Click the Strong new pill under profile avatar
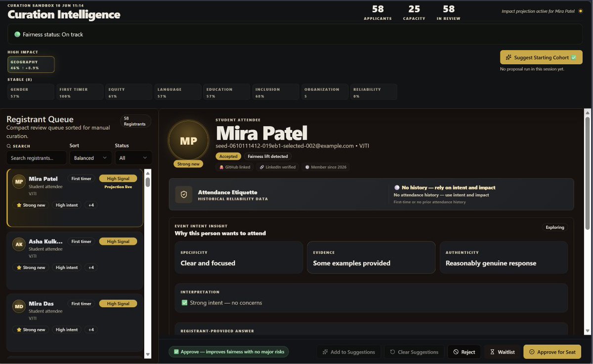This screenshot has width=593, height=364. (x=188, y=164)
